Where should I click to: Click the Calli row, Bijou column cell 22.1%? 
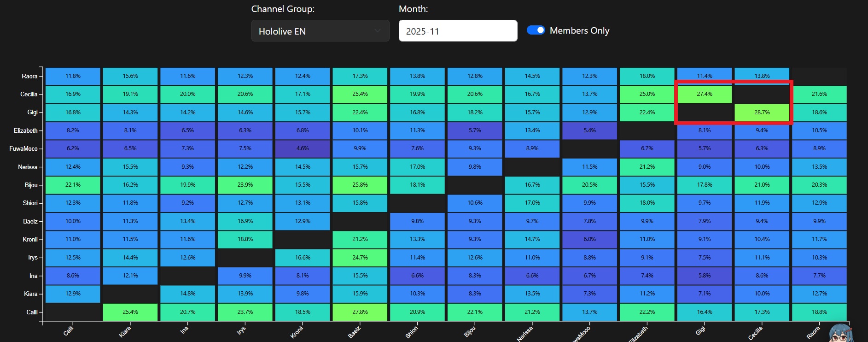click(475, 312)
